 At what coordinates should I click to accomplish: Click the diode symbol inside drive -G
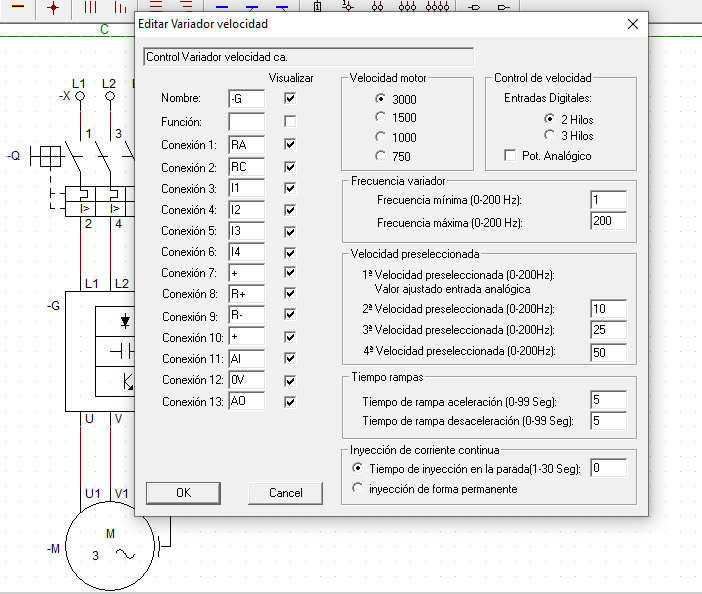pos(125,322)
